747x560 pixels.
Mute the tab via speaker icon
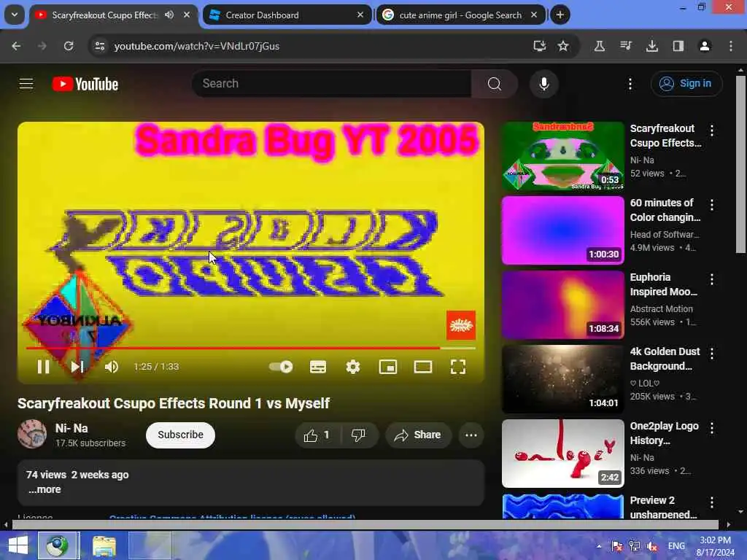[169, 15]
